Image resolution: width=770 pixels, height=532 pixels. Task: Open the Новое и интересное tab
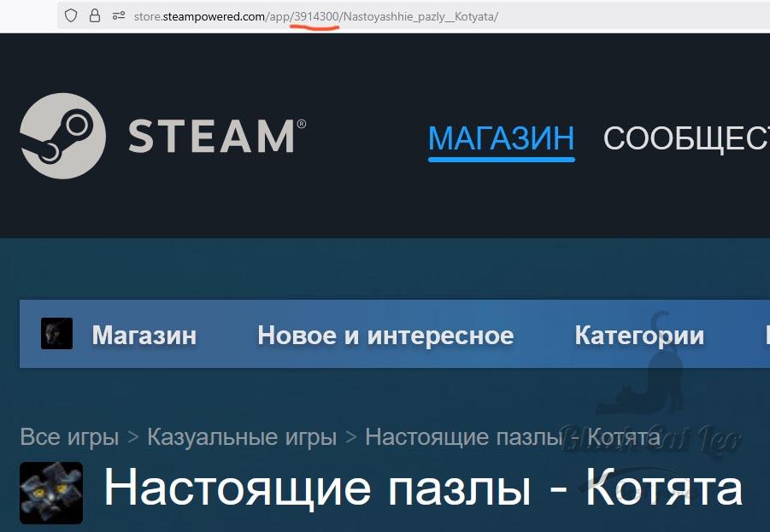[385, 336]
